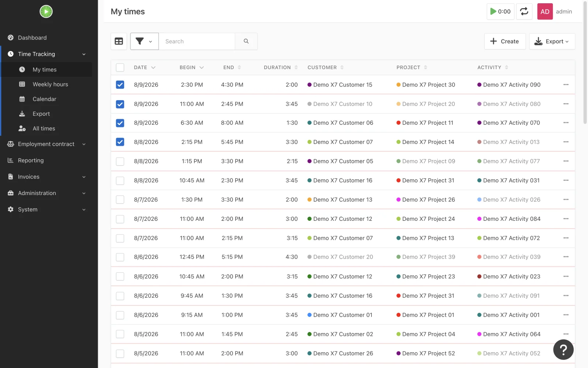Open the admin username menu
Viewport: 588px width, 368px height.
564,11
